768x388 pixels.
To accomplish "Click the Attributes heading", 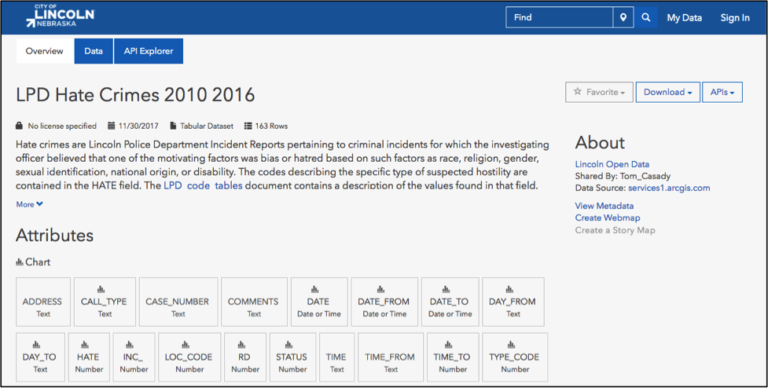I will point(54,235).
